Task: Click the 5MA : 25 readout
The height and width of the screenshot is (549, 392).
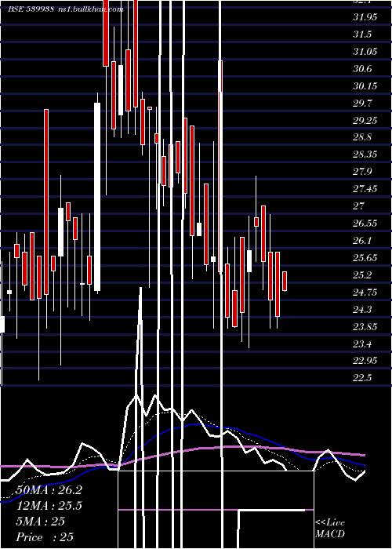Action: tap(41, 522)
